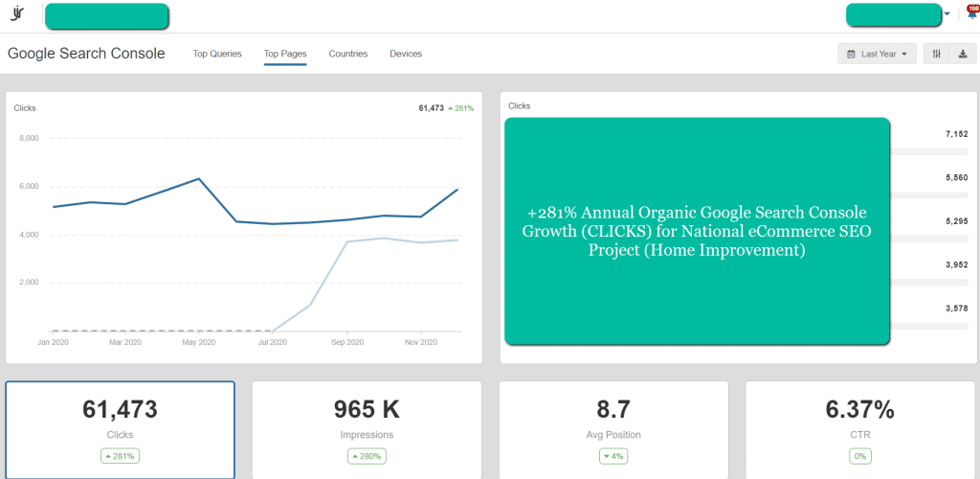Screen dimensions: 980x479
Task: Open the notifications bell with red badge
Action: point(972,13)
